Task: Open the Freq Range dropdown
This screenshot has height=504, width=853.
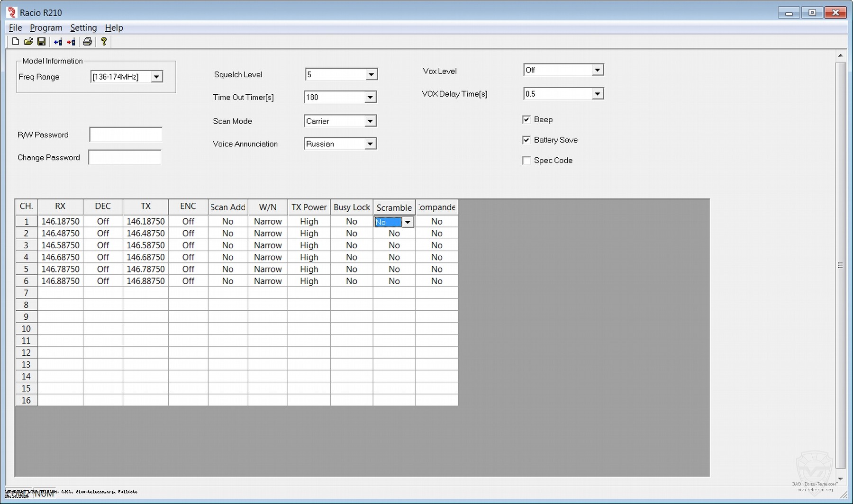Action: (x=156, y=77)
